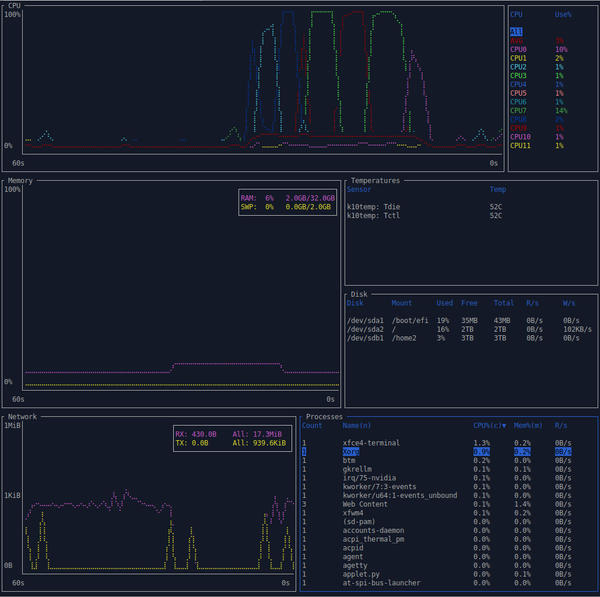The image size is (600, 597).
Task: Select the kworker/7:3-events process row
Action: [437, 487]
